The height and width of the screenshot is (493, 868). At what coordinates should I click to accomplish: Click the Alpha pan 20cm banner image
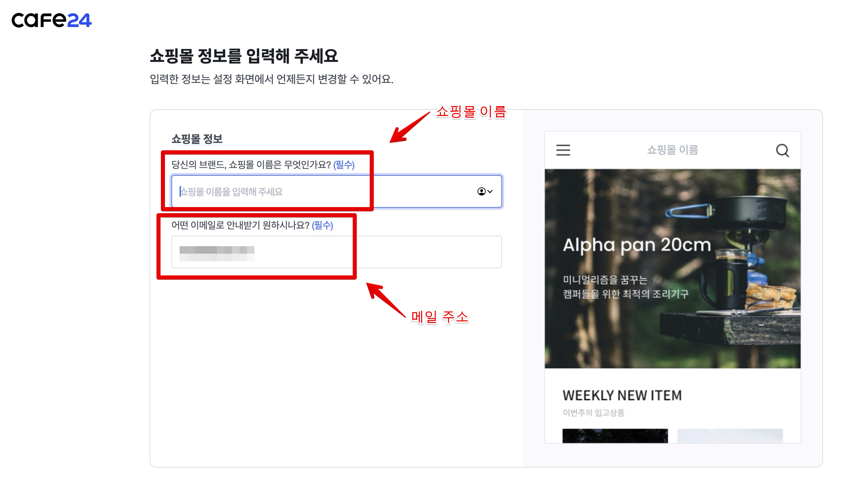pyautogui.click(x=672, y=269)
